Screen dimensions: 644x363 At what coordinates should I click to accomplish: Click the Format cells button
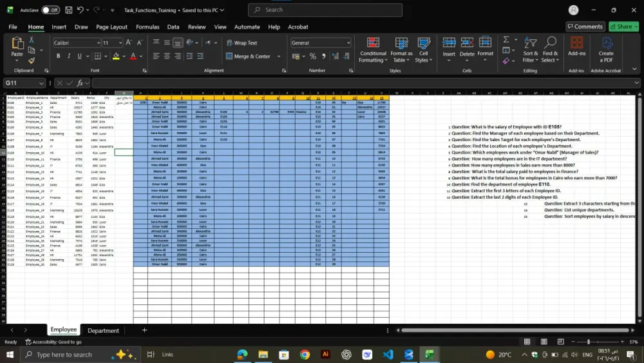pos(485,50)
